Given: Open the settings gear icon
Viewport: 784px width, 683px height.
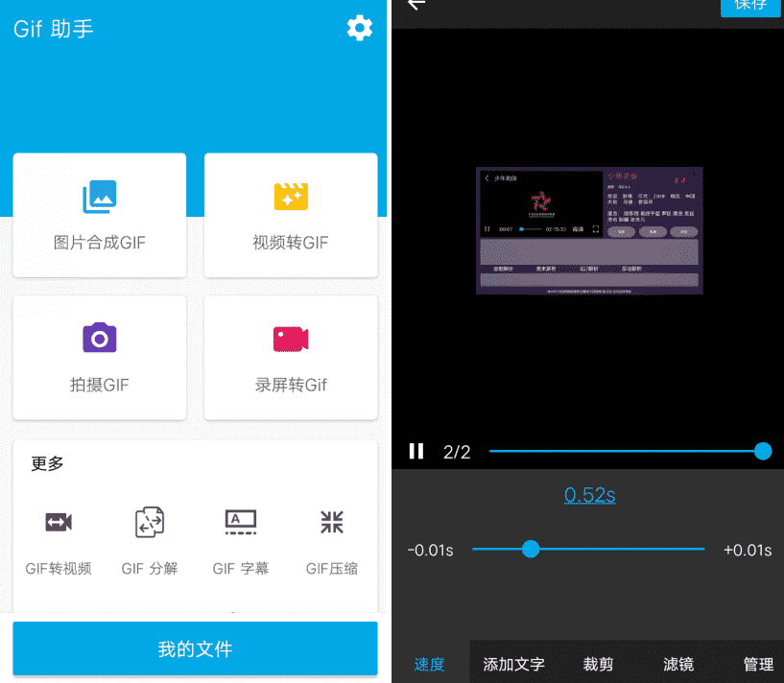Looking at the screenshot, I should (x=359, y=28).
